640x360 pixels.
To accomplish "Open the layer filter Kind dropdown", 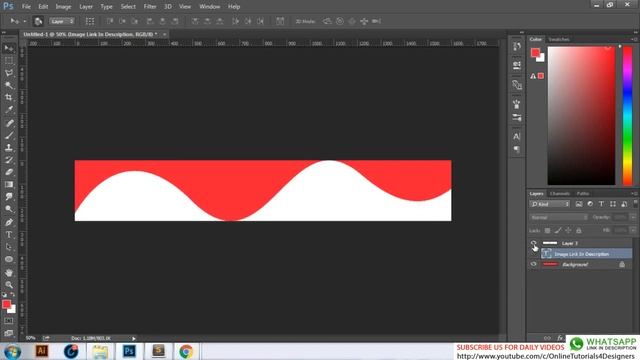I will click(x=550, y=204).
